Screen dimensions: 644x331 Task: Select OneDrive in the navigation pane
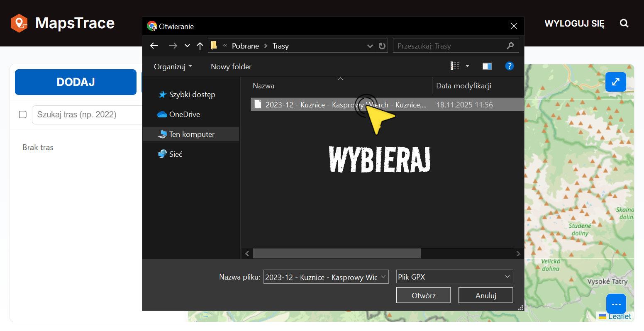(x=184, y=114)
